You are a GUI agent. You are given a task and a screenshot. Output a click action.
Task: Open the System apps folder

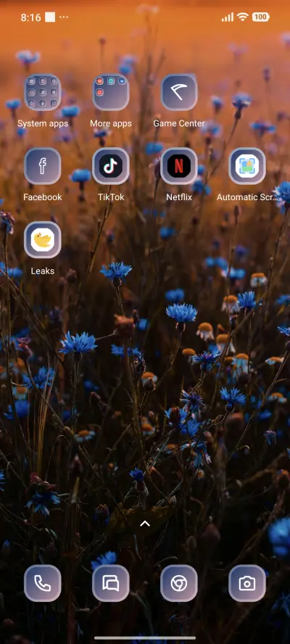click(42, 92)
